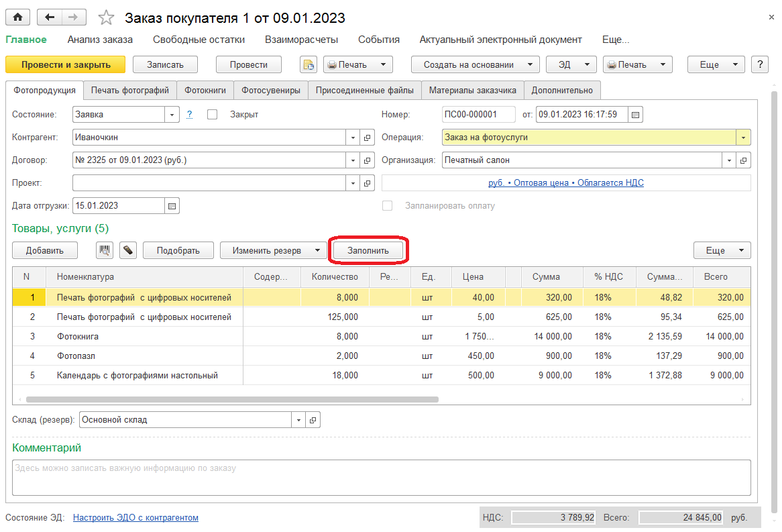Viewport: 782px width, 532px height.
Task: Open the document movements report icon next to Провести
Action: (x=309, y=65)
